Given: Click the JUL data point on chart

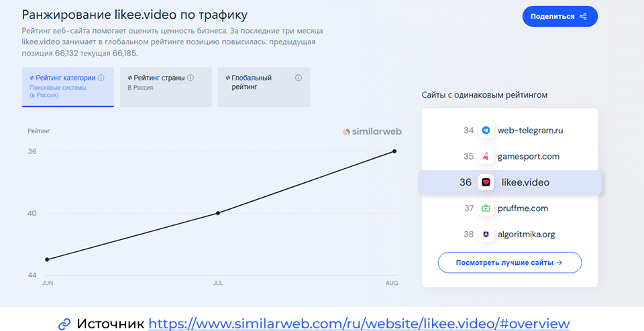Looking at the screenshot, I should [x=217, y=213].
